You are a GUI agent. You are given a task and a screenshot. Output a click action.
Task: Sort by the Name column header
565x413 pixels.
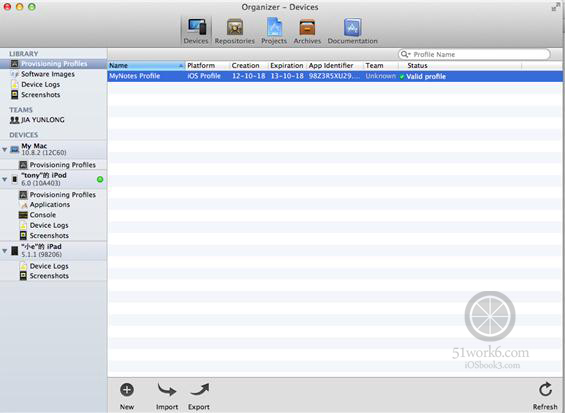[x=146, y=66]
